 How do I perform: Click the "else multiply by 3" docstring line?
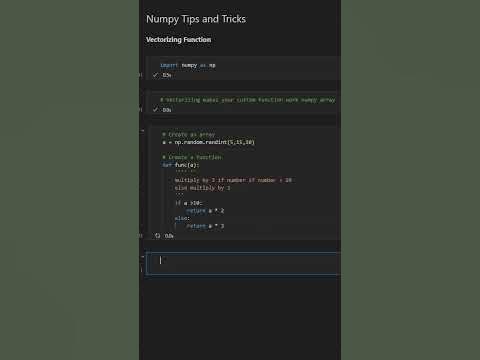click(202, 188)
